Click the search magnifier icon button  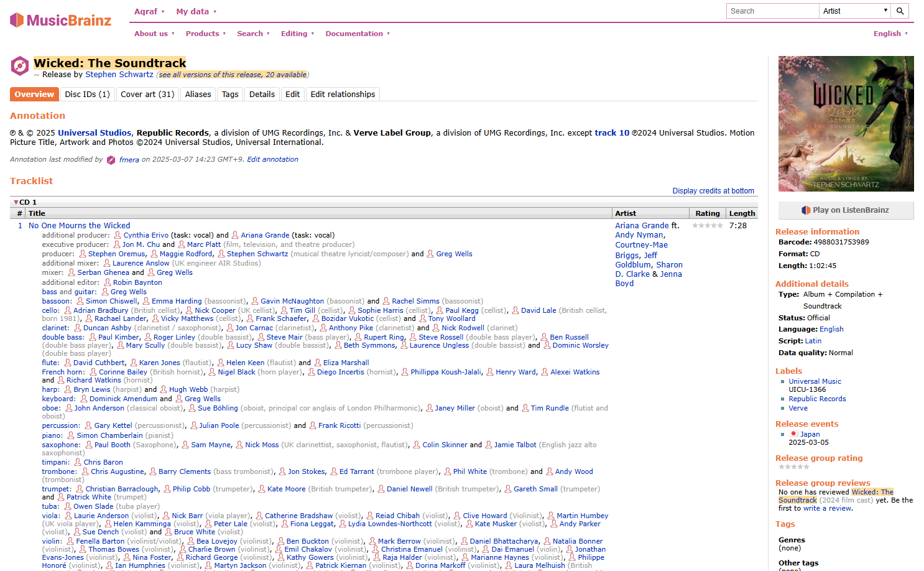900,11
